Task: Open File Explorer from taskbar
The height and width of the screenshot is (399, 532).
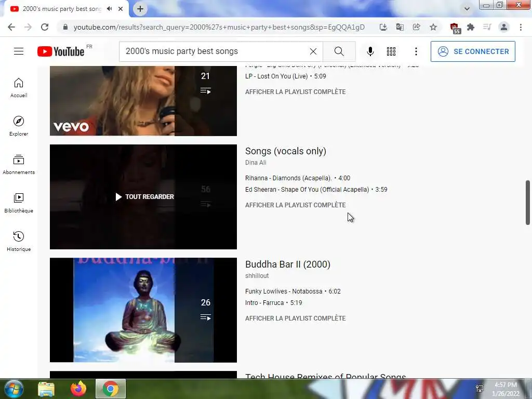Action: [46, 389]
